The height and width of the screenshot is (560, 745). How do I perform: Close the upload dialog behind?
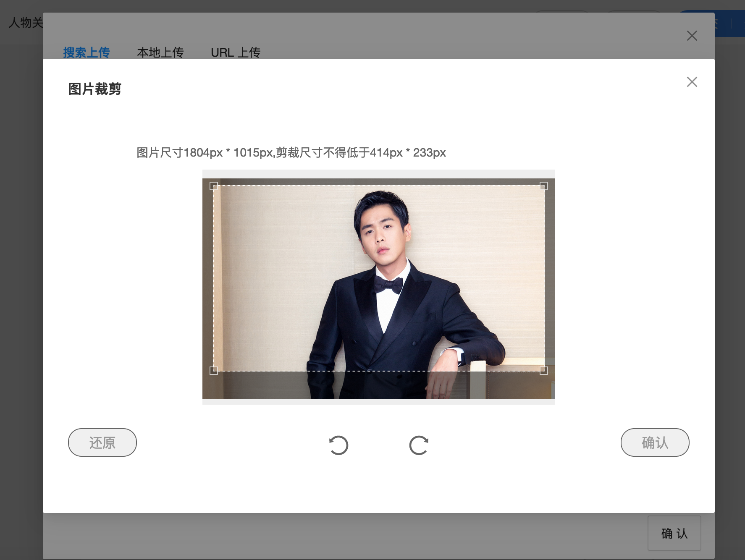pos(692,36)
